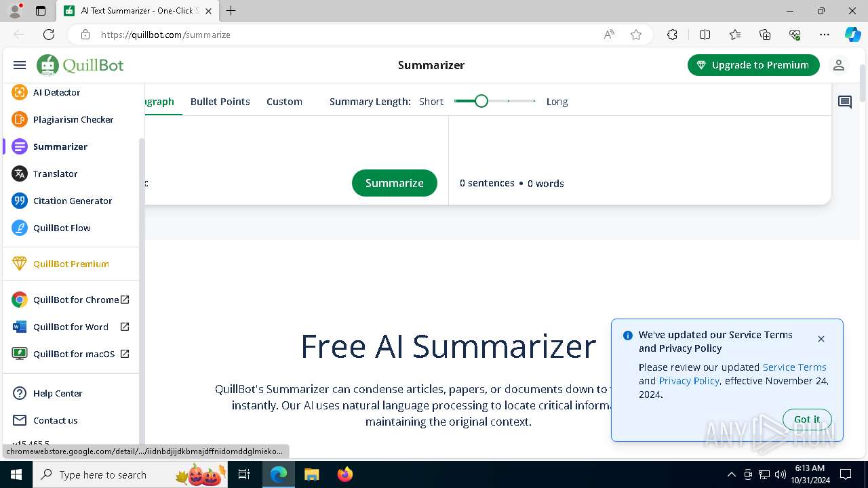The image size is (868, 488).
Task: Close the AI Text Summarizer tab
Action: coord(208,11)
